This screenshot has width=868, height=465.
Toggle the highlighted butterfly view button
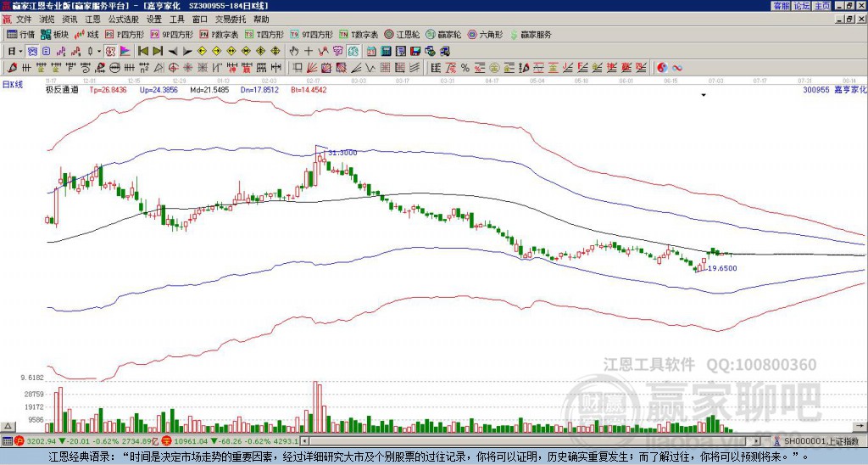(x=33, y=52)
